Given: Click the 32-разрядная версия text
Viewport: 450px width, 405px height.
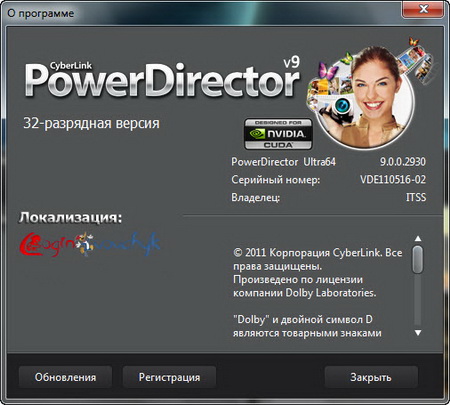Looking at the screenshot, I should click(x=91, y=123).
